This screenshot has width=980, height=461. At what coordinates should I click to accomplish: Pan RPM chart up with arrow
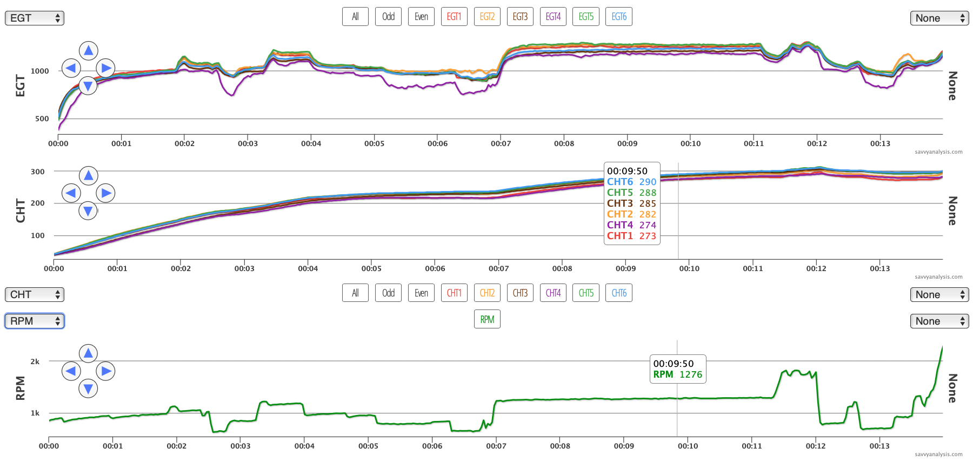point(88,354)
